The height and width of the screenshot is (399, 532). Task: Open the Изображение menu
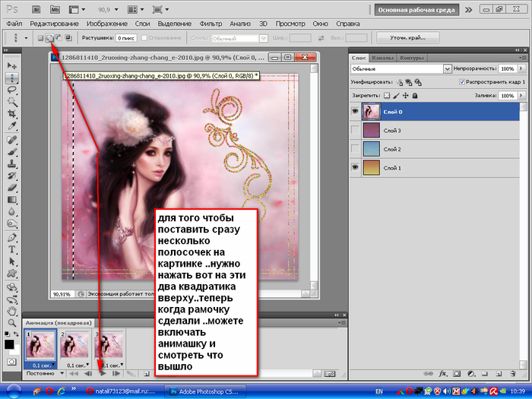(107, 24)
